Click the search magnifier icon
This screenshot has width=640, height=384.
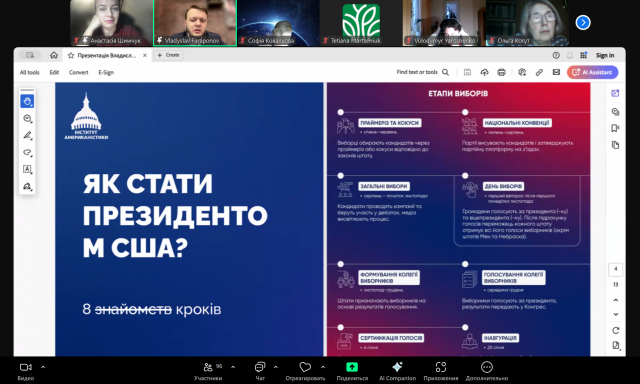click(x=445, y=72)
